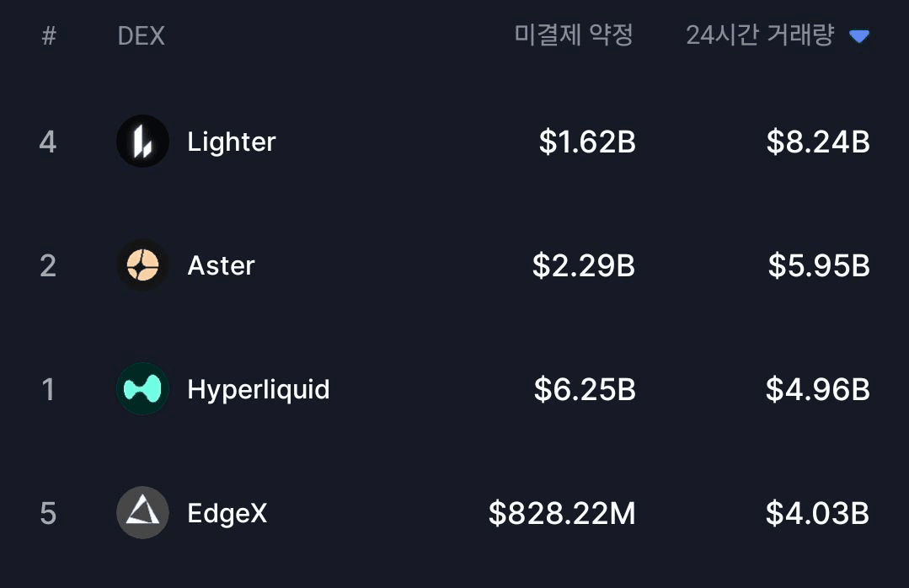Open the Hyperliquid DEX name link
Image resolution: width=909 pixels, height=588 pixels.
click(x=258, y=389)
